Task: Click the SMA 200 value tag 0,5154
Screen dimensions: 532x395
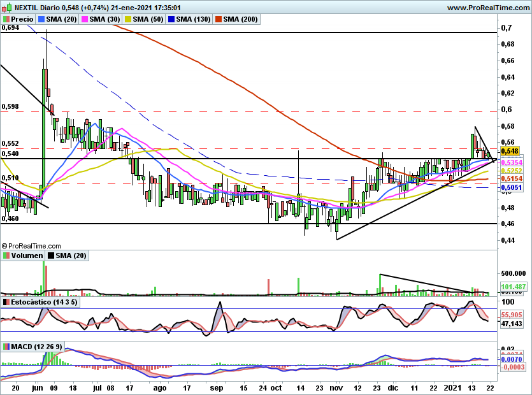Action: click(x=512, y=178)
